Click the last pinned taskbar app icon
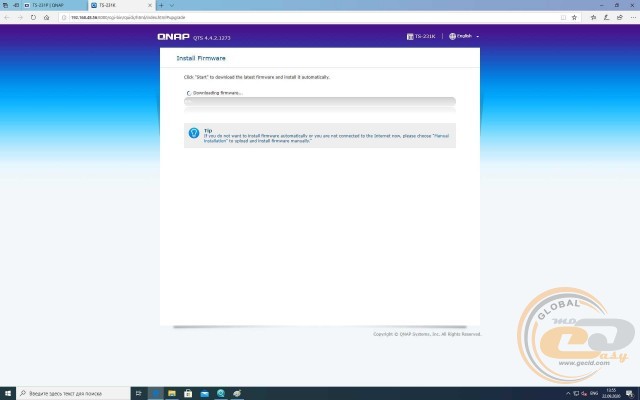 pyautogui.click(x=237, y=393)
